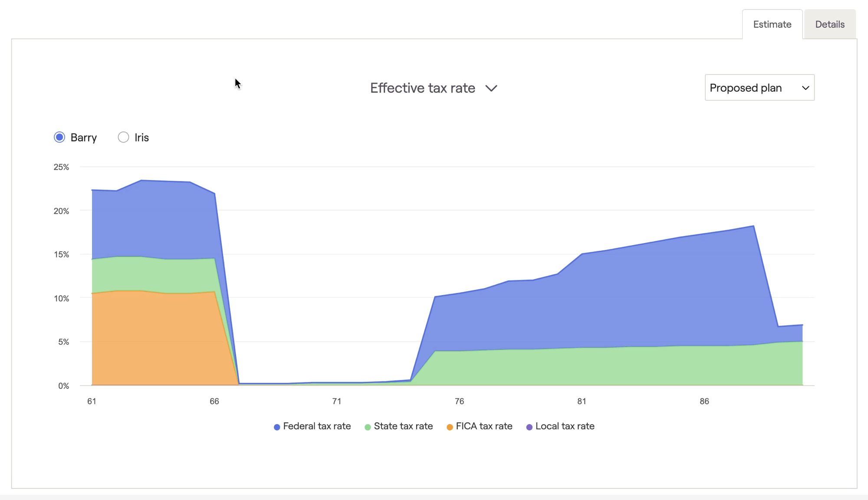This screenshot has width=868, height=500.
Task: Click the orange FICA area in the chart
Action: [x=152, y=339]
